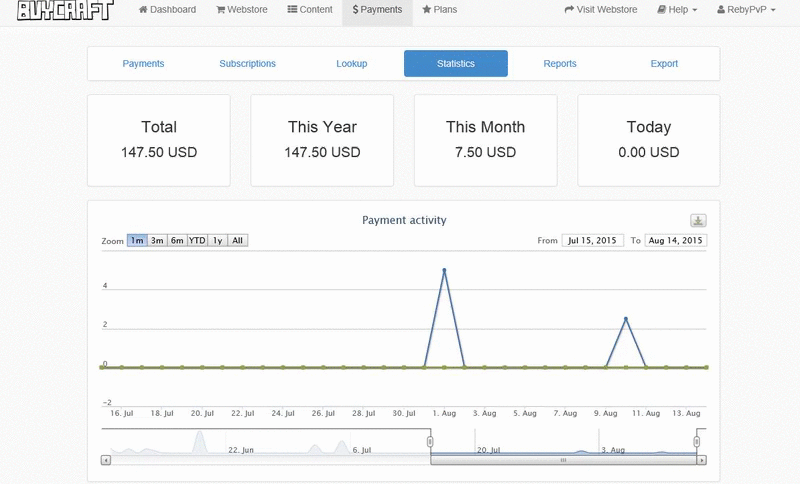Expand the Help dropdown

[x=677, y=10]
